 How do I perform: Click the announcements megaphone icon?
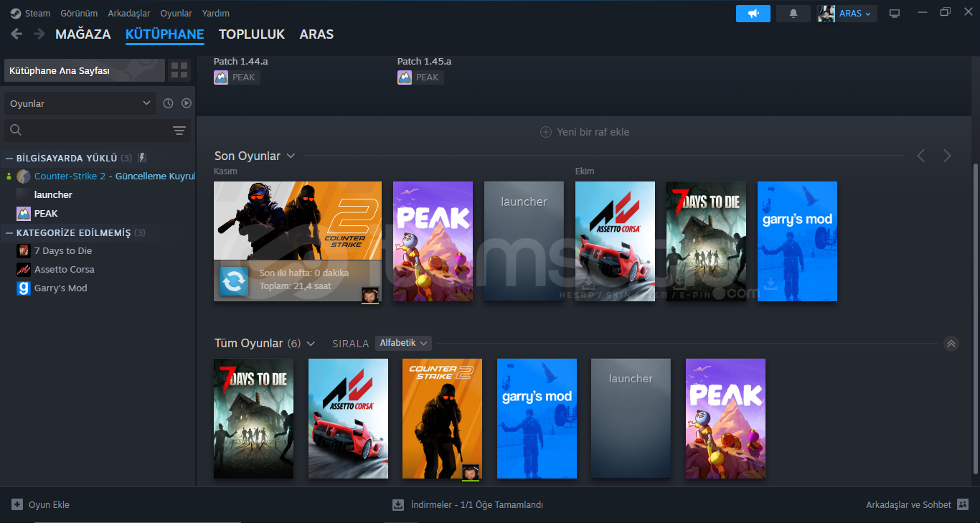(x=753, y=14)
